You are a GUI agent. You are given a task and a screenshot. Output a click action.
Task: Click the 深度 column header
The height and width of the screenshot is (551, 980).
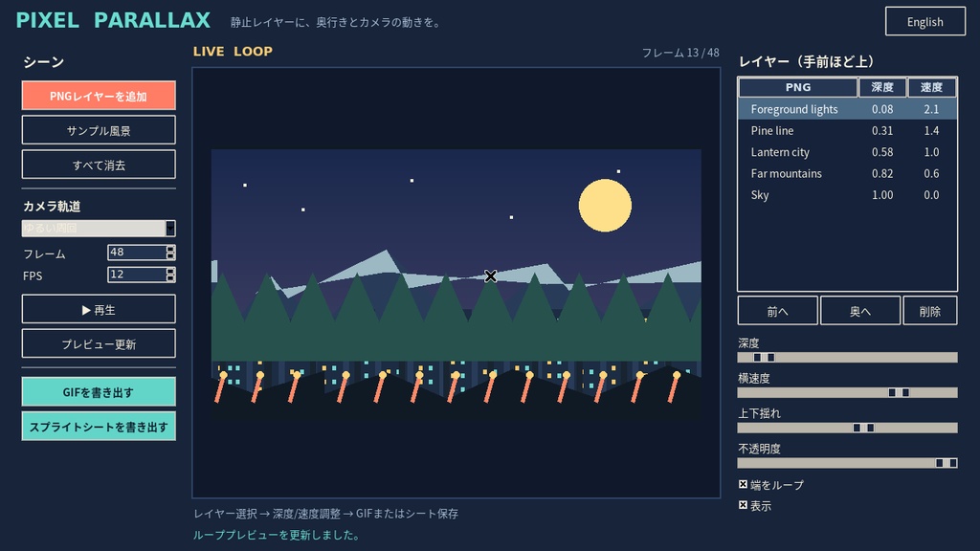coord(882,87)
